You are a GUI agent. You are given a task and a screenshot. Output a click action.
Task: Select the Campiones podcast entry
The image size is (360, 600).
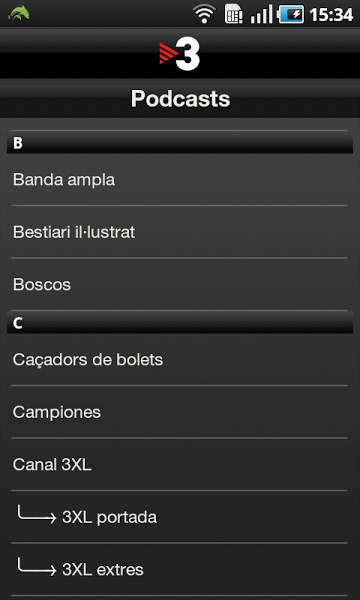[x=179, y=412]
